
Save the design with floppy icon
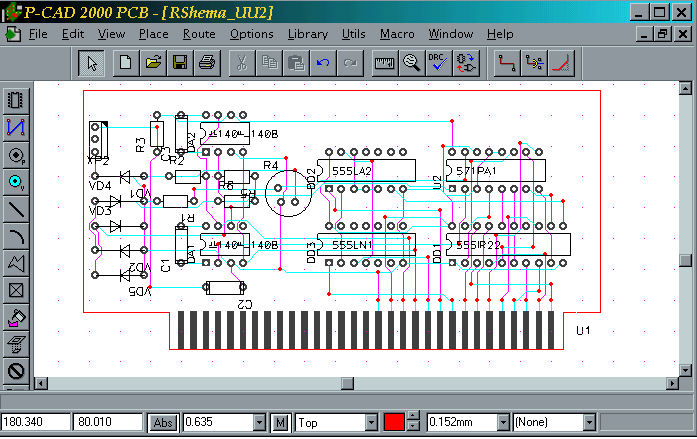point(180,63)
